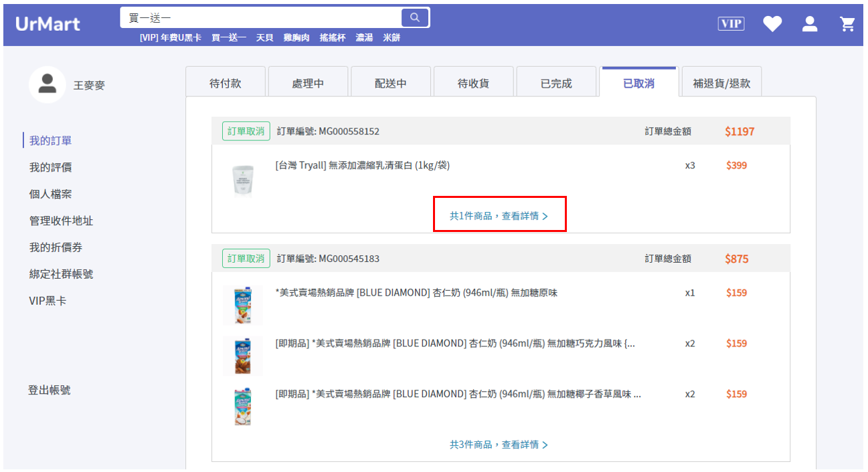The height and width of the screenshot is (472, 868).
Task: Click the BLUE DIAMOND 無加糖巧克力風味 product name
Action: click(455, 344)
